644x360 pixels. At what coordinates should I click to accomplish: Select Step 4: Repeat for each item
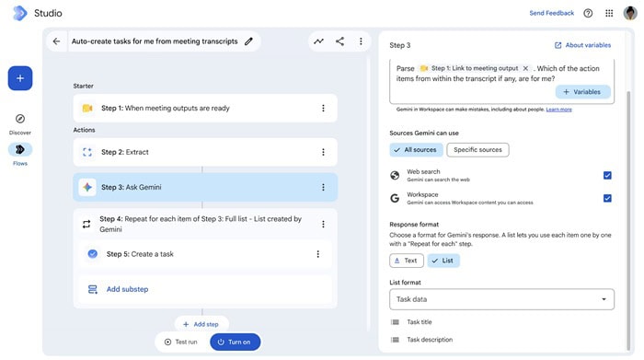tap(205, 224)
